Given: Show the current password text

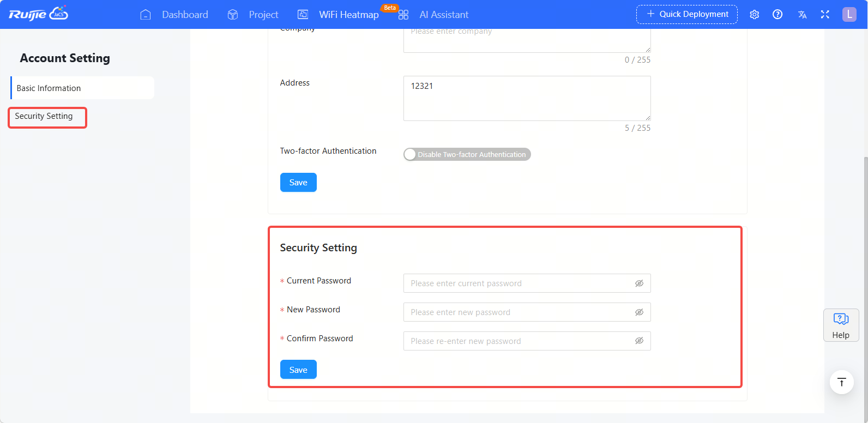Looking at the screenshot, I should [x=639, y=283].
